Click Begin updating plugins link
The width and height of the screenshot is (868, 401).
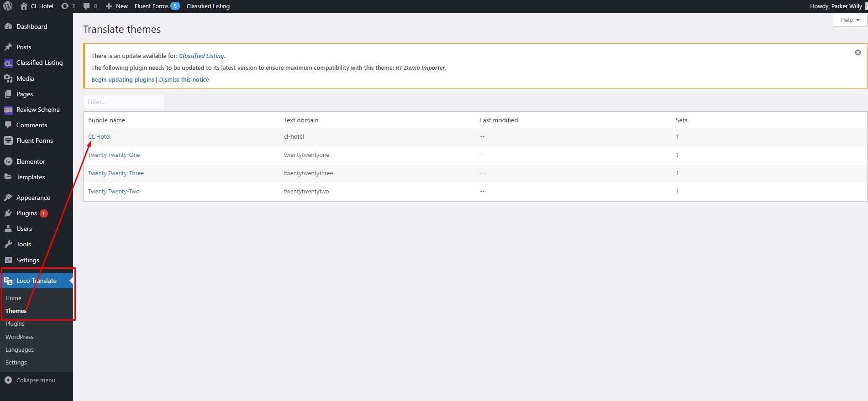pyautogui.click(x=123, y=79)
